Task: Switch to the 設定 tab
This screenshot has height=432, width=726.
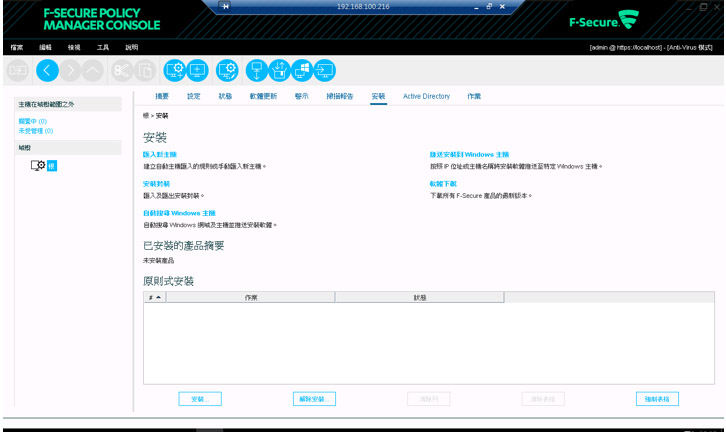Action: point(194,96)
